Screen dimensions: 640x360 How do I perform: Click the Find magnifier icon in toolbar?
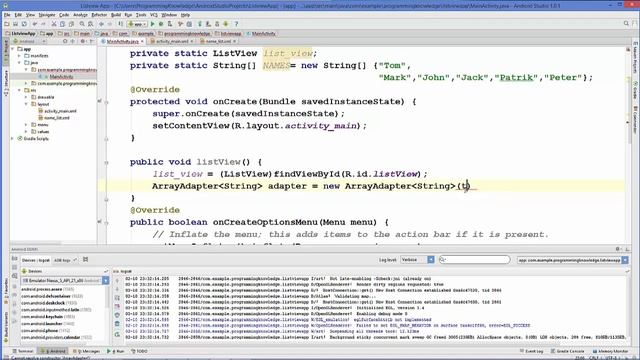click(x=82, y=24)
